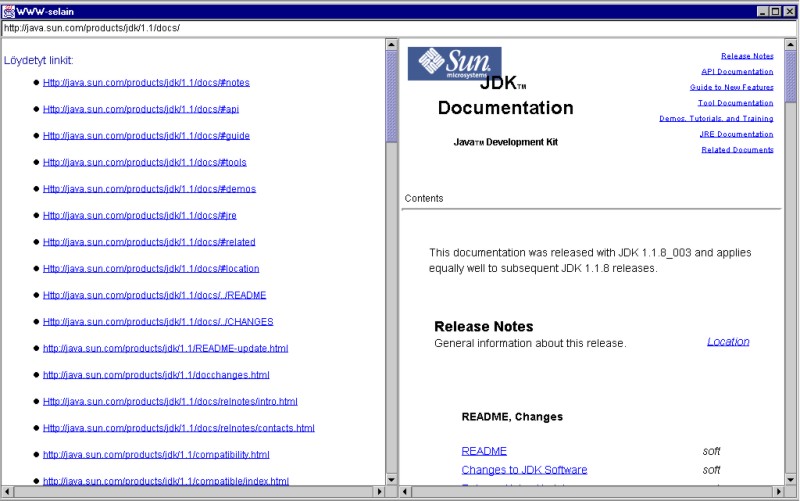800x501 pixels.
Task: Click left pane vertical scroll down arrow
Action: tap(391, 480)
